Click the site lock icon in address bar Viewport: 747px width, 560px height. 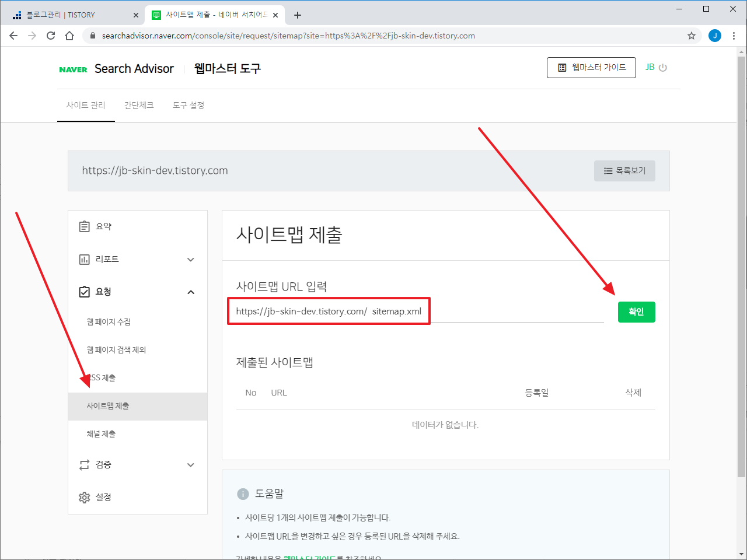click(x=92, y=36)
